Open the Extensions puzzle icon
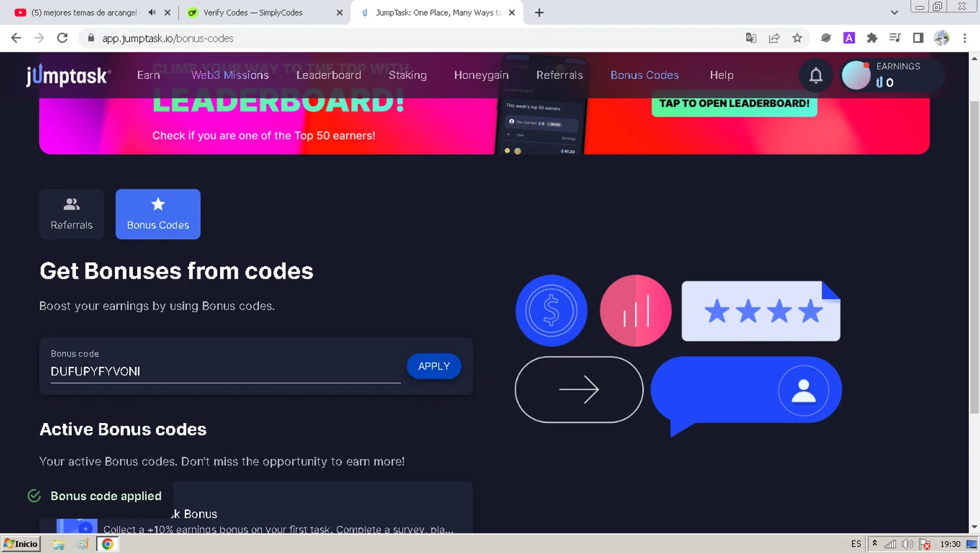 [x=872, y=38]
